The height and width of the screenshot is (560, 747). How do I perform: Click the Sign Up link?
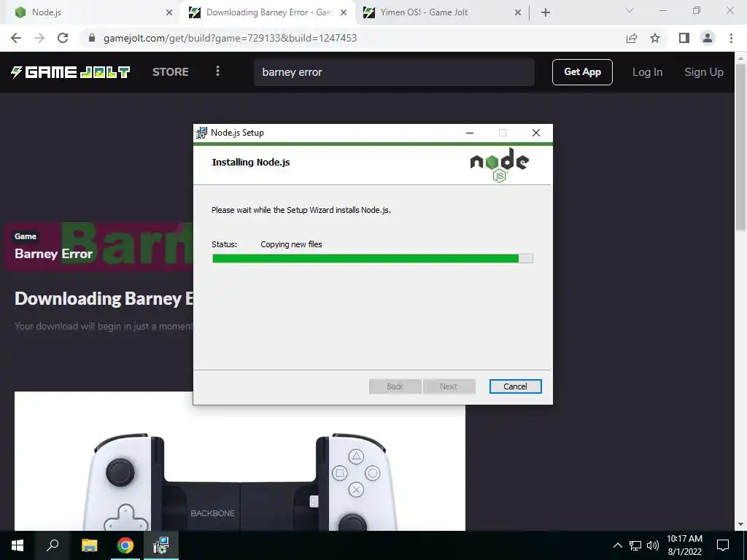coord(704,72)
